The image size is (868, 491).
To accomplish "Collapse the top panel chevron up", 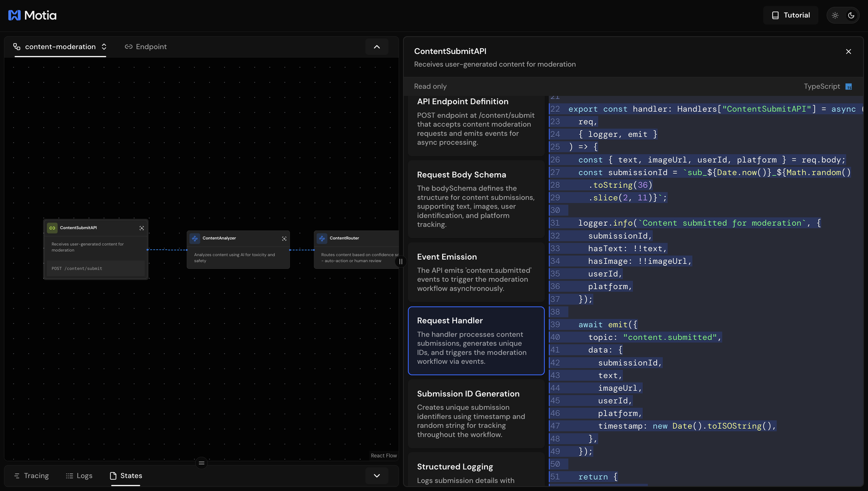I will (x=377, y=47).
